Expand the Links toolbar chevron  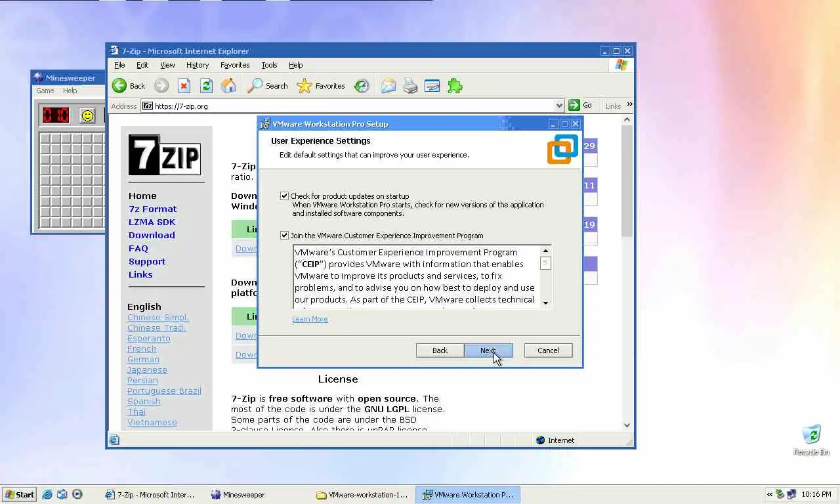point(629,104)
